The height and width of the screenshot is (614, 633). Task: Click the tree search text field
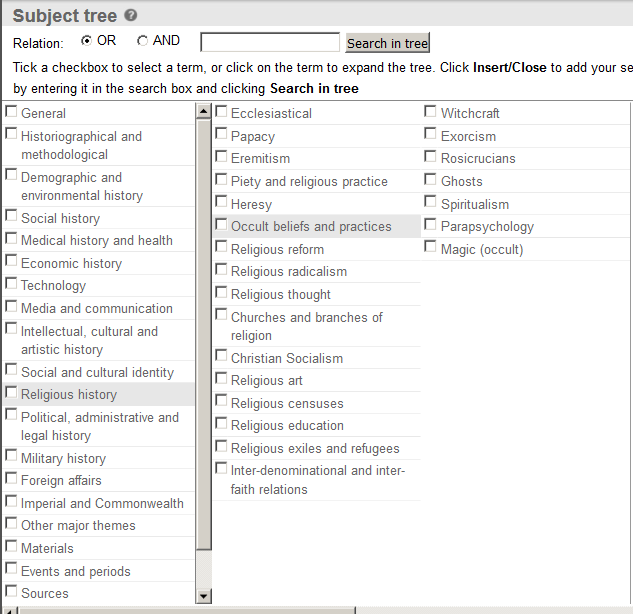click(x=270, y=42)
